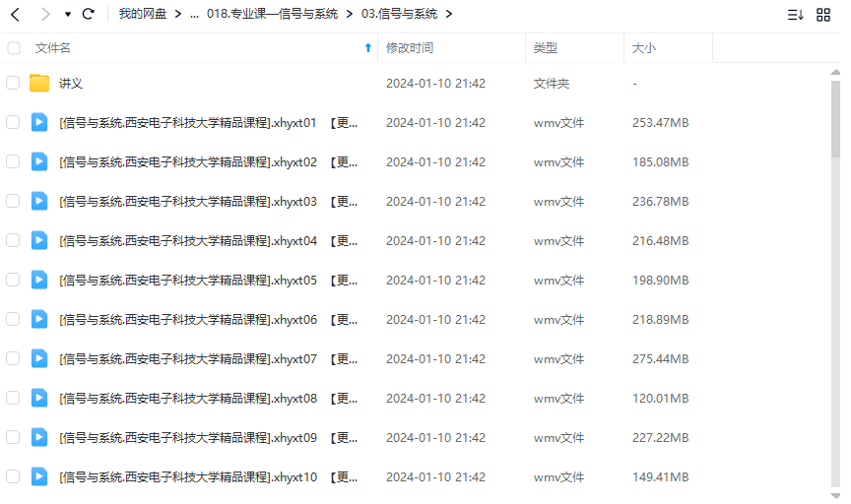Click the 讲义 folder name
851x504 pixels.
(x=71, y=84)
